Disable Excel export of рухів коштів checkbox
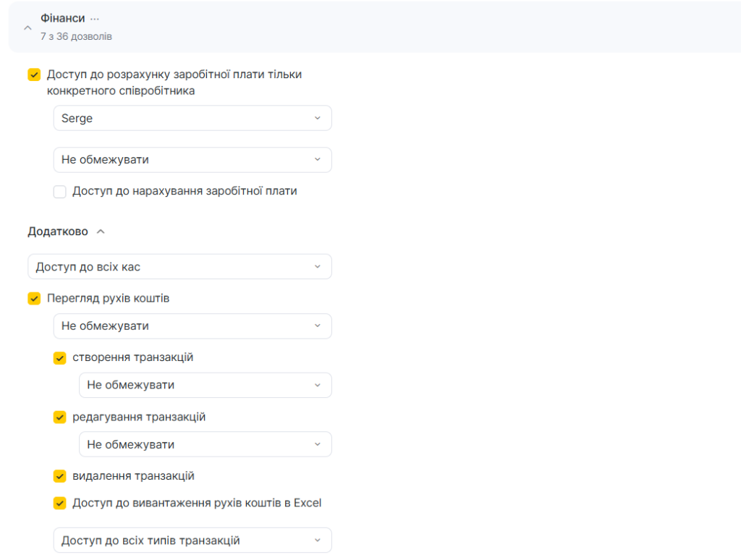741x560 pixels. point(60,504)
